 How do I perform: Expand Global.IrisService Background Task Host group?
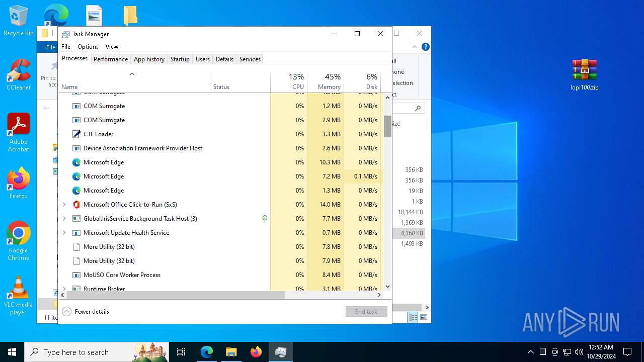click(64, 219)
